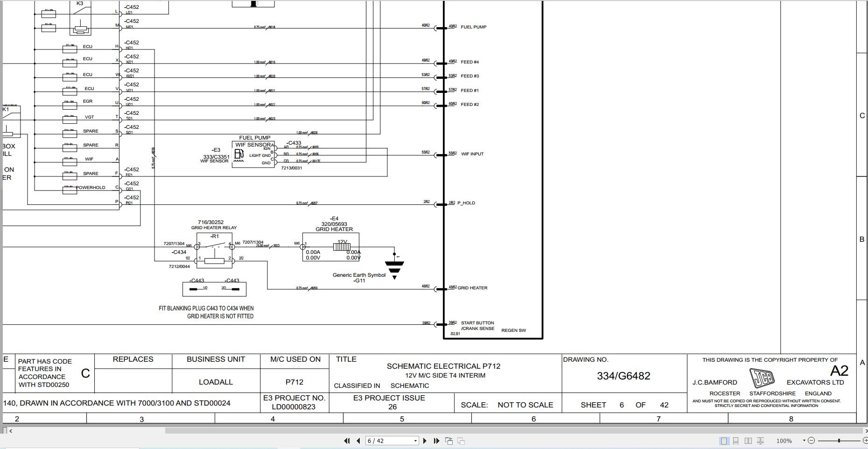Image resolution: width=868 pixels, height=449 pixels.
Task: Click the WIF INPUT pin label
Action: click(472, 154)
